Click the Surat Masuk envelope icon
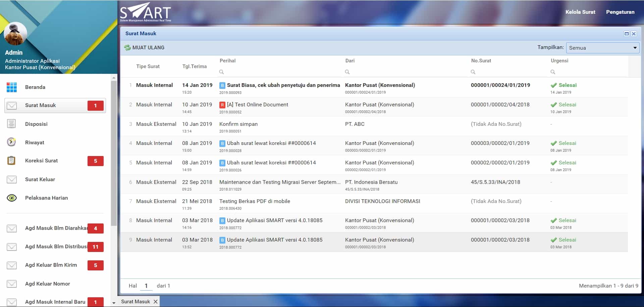This screenshot has height=307, width=644. pos(12,106)
